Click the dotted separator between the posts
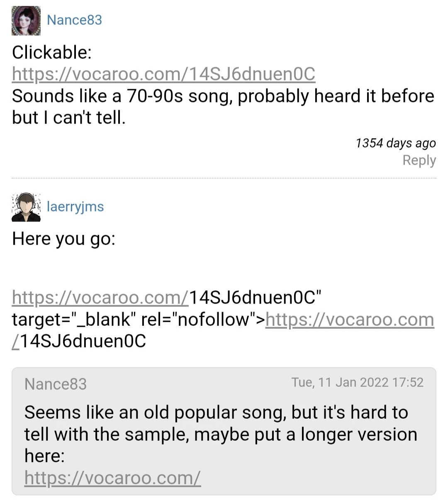448x500 pixels. click(224, 178)
